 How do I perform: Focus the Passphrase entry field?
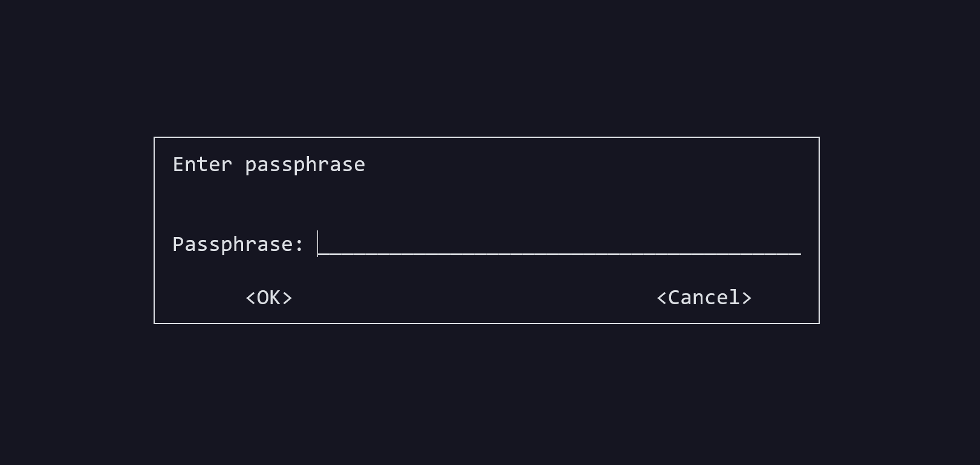point(559,244)
